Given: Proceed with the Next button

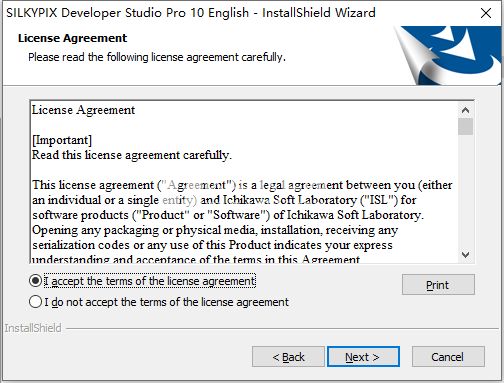Looking at the screenshot, I should (363, 357).
